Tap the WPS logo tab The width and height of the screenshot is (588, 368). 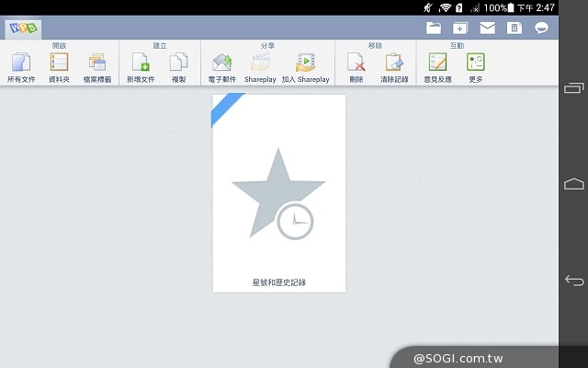[x=23, y=29]
